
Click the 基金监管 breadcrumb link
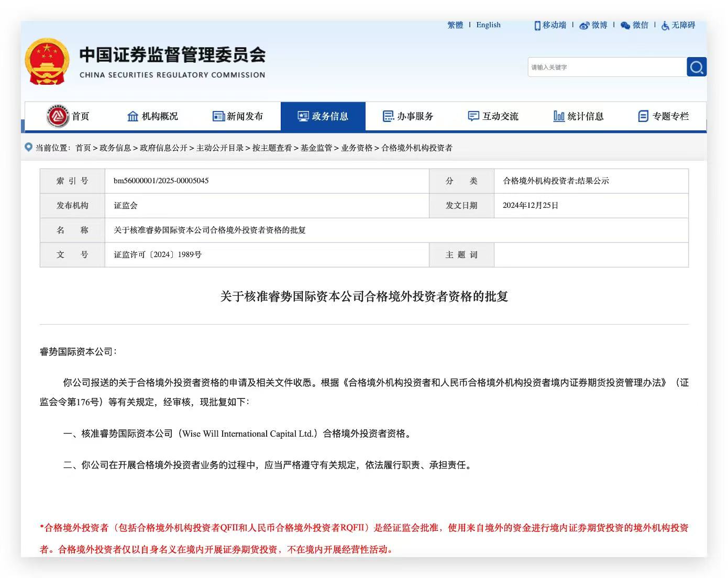tap(316, 148)
